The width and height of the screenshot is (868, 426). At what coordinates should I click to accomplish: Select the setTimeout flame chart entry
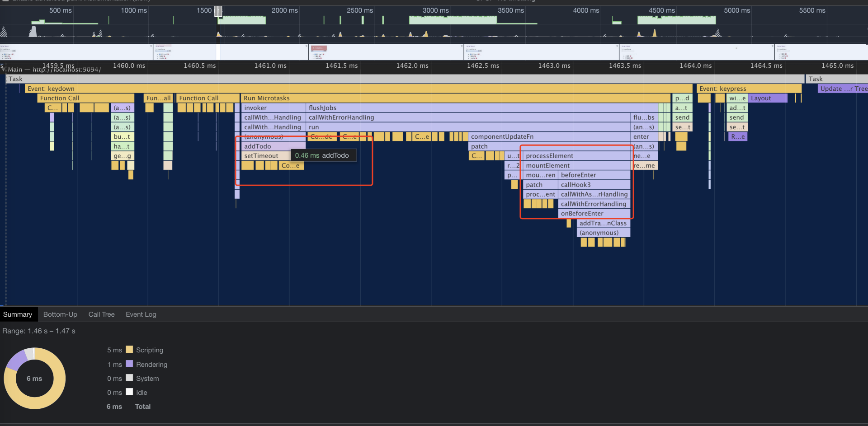point(266,156)
